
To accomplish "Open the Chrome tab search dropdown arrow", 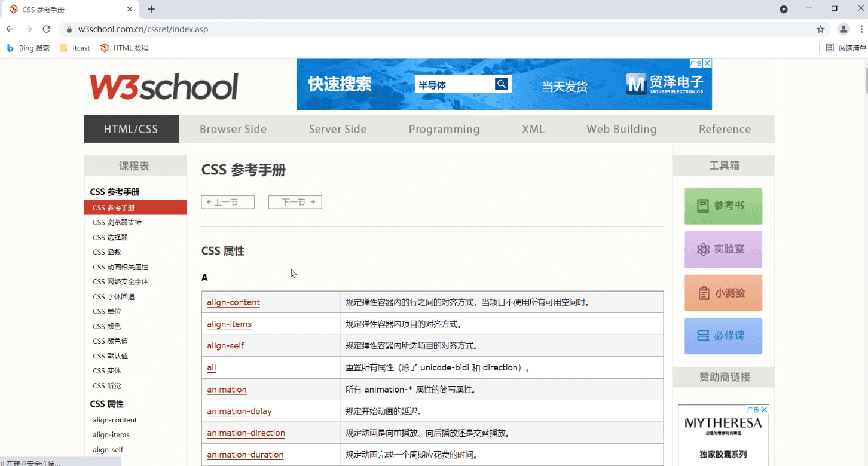I will (784, 9).
